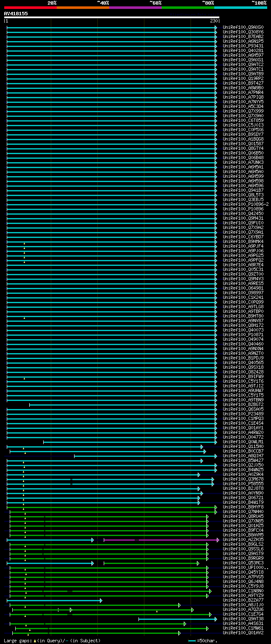Select the truncated UniRef100_UPI000.. label

tap(246, 568)
